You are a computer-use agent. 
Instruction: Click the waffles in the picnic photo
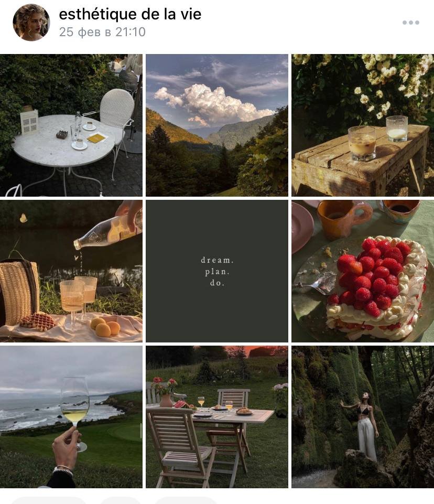(x=37, y=321)
